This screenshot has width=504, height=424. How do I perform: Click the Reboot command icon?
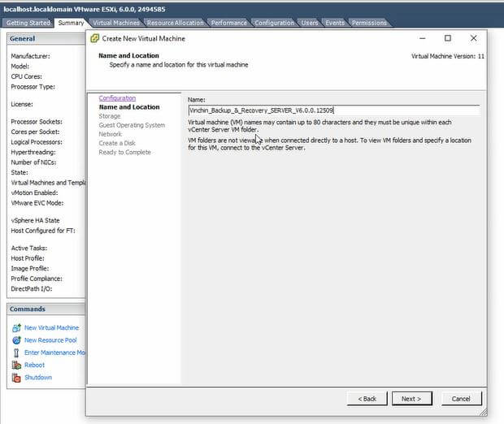(16, 365)
